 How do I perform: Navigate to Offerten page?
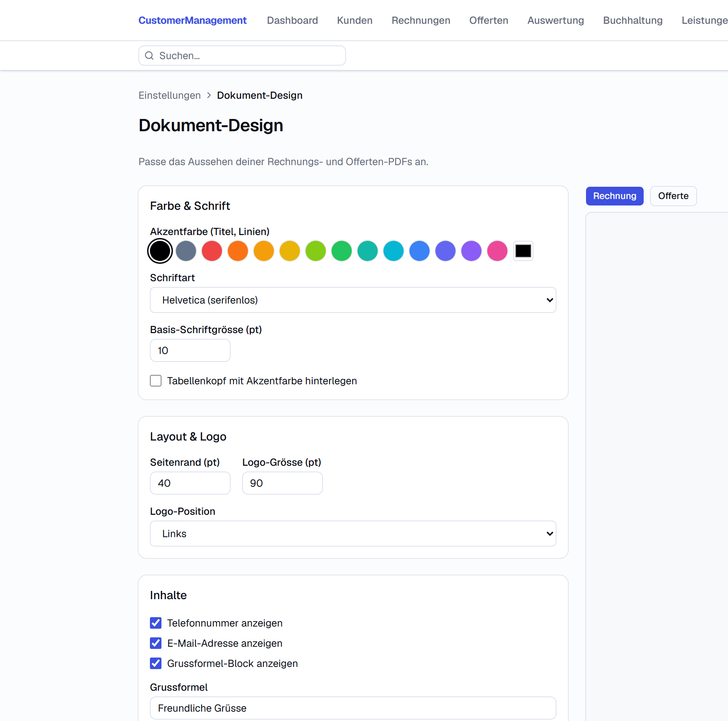pyautogui.click(x=489, y=20)
